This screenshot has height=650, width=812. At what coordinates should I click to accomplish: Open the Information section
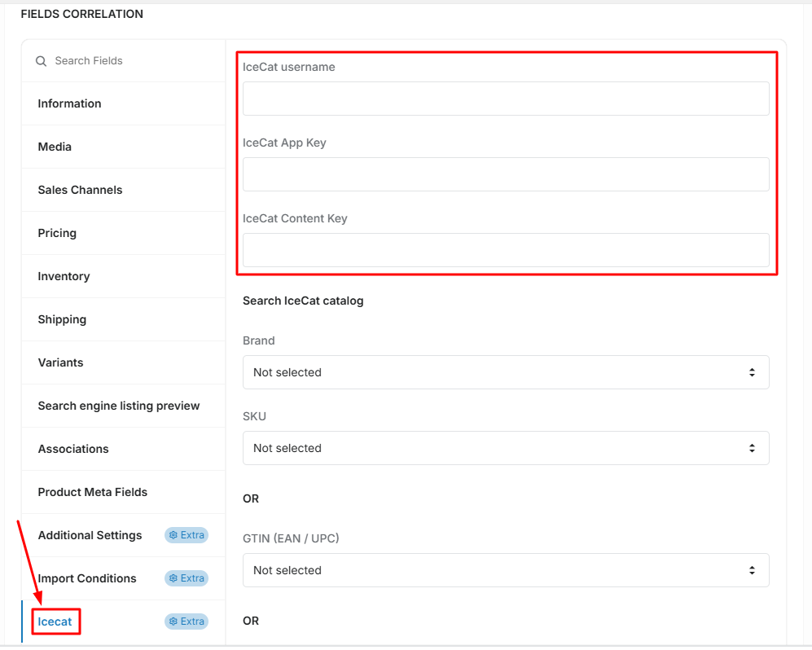tap(123, 103)
